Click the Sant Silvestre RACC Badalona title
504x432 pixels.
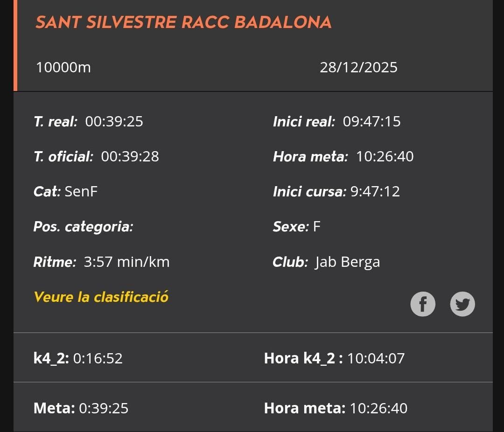pos(183,22)
